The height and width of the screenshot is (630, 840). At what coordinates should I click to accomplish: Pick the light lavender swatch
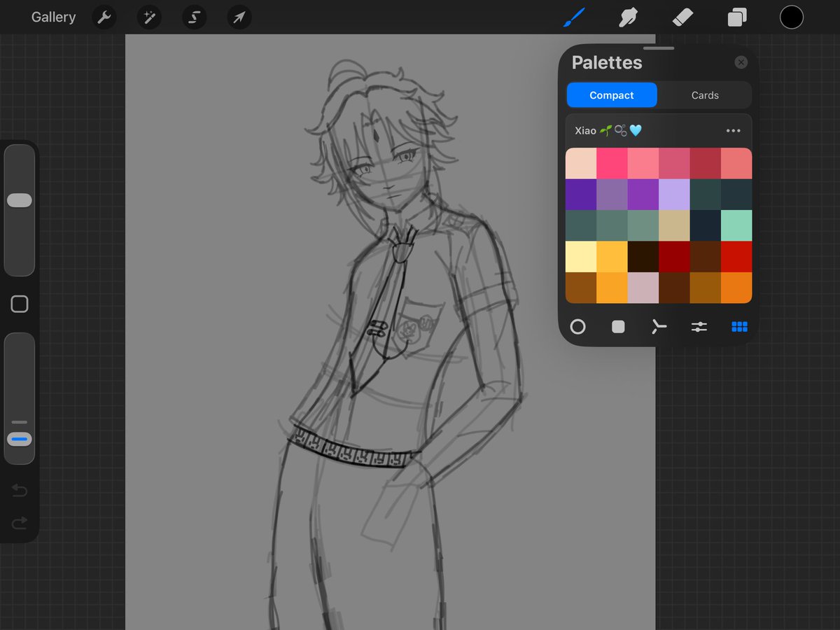click(x=674, y=195)
